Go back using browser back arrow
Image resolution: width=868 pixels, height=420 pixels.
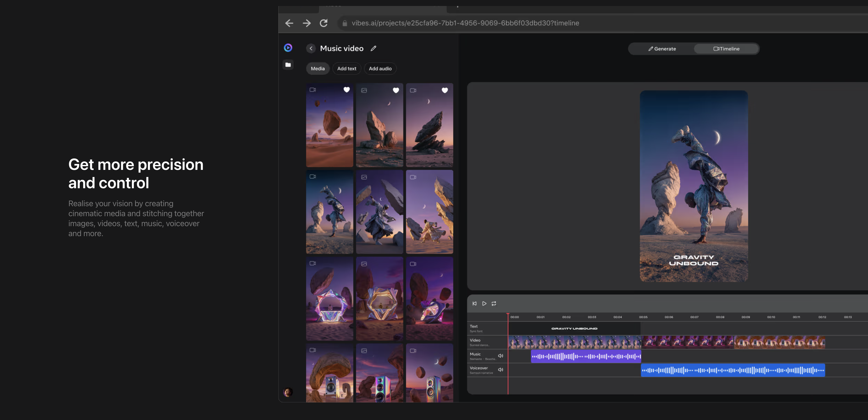pos(289,23)
